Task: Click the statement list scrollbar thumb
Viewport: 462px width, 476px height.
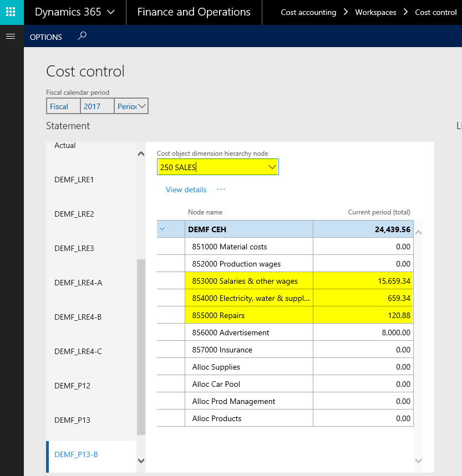Action: (141, 346)
